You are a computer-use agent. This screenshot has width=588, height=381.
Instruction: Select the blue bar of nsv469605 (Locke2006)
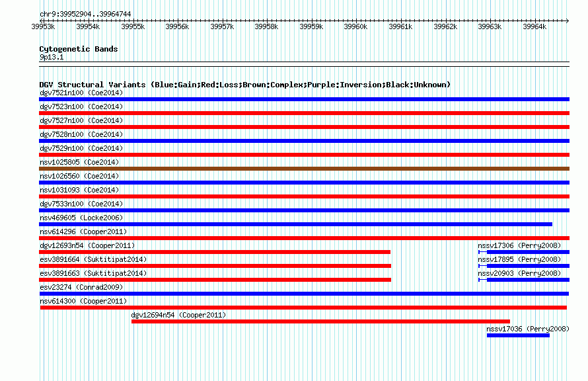[295, 224]
